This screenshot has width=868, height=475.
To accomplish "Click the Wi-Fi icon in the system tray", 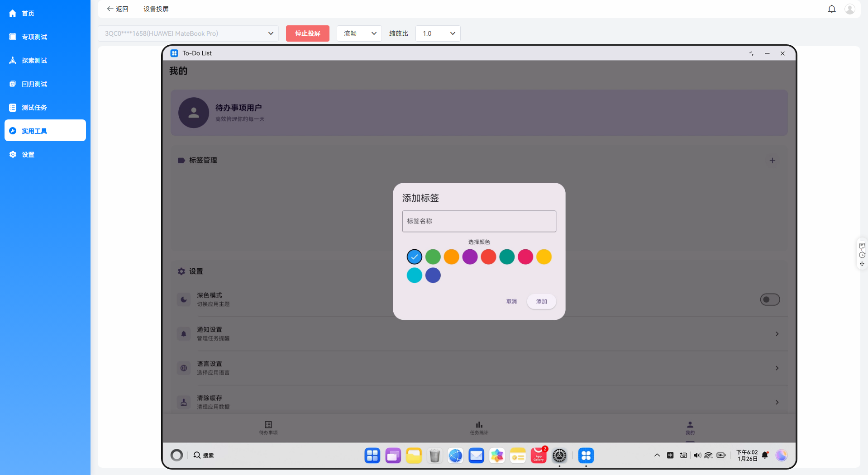I will 708,456.
